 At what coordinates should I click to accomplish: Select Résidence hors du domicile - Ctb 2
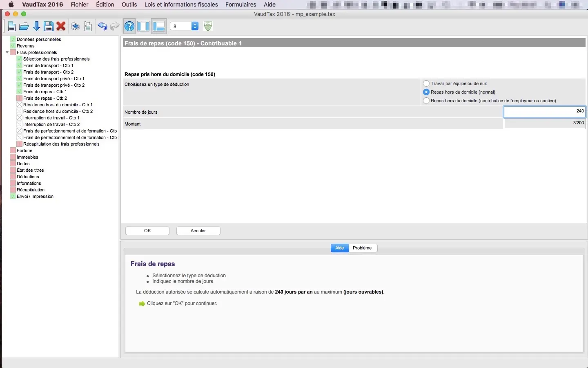pyautogui.click(x=58, y=111)
